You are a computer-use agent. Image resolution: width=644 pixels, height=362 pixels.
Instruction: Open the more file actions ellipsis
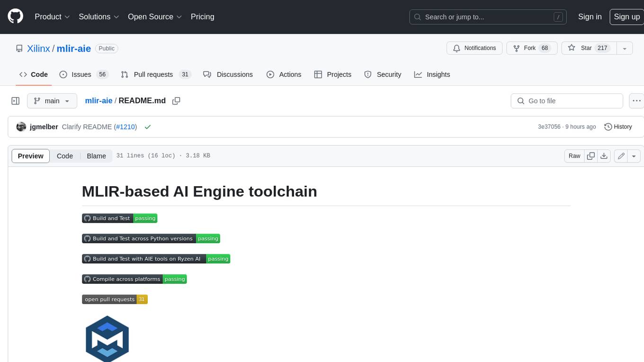click(x=636, y=101)
